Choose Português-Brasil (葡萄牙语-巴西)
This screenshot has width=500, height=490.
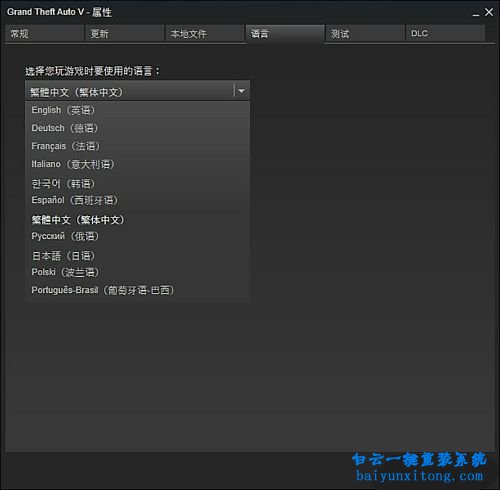coord(137,290)
